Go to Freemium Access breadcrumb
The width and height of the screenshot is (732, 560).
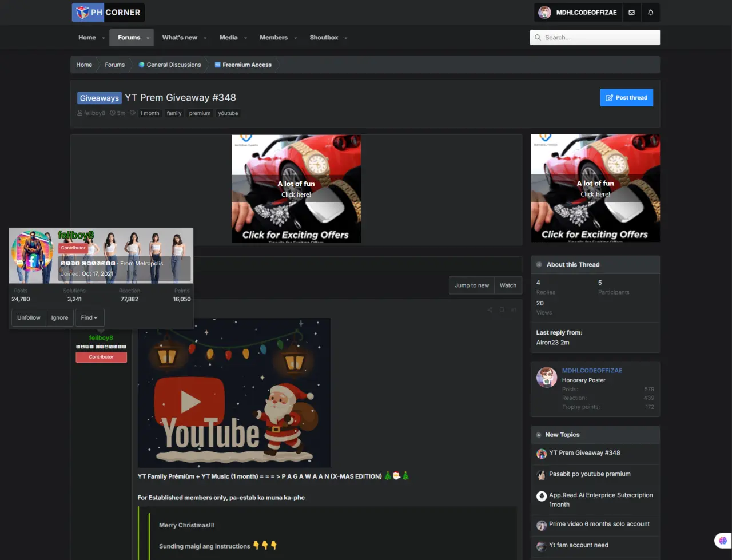(247, 65)
